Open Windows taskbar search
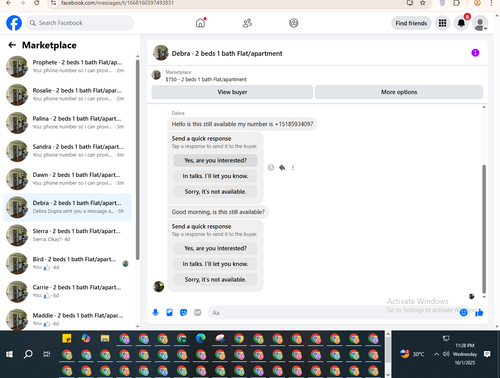This screenshot has width=500, height=378. click(28, 354)
